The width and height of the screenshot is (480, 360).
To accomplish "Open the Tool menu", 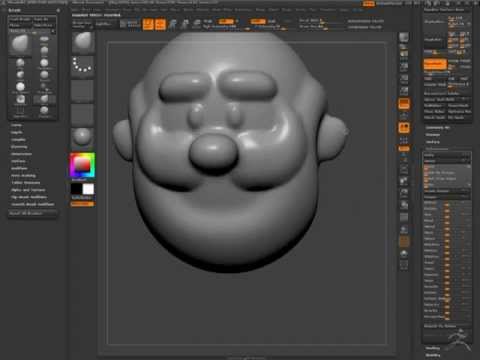I will click(x=313, y=10).
